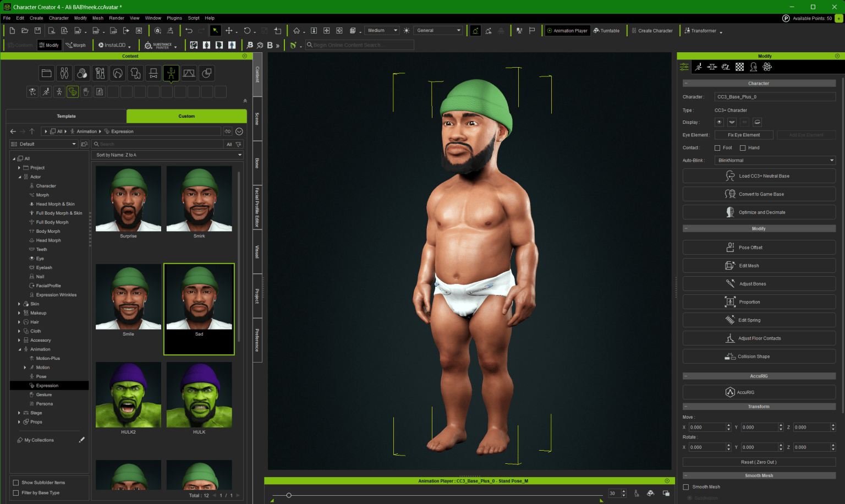The height and width of the screenshot is (504, 845).
Task: Open the Sort by Name dropdown
Action: tap(168, 155)
